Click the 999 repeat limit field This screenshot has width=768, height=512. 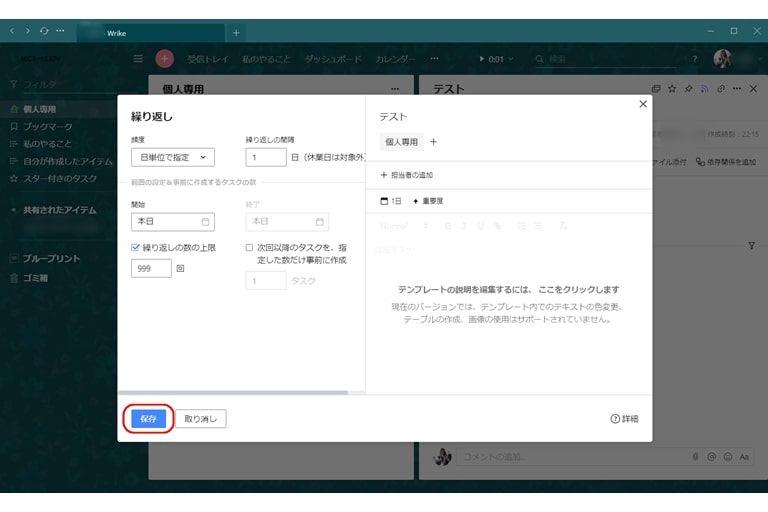(x=151, y=268)
